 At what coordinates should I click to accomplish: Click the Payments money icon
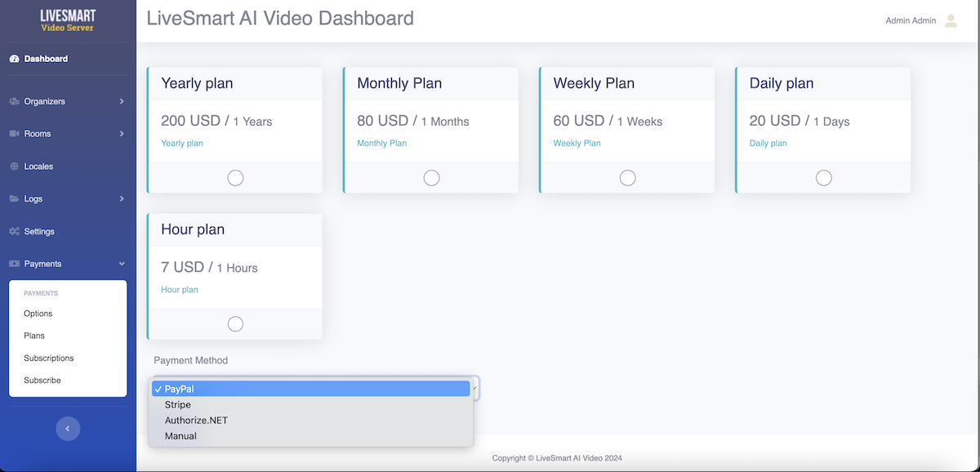point(14,265)
